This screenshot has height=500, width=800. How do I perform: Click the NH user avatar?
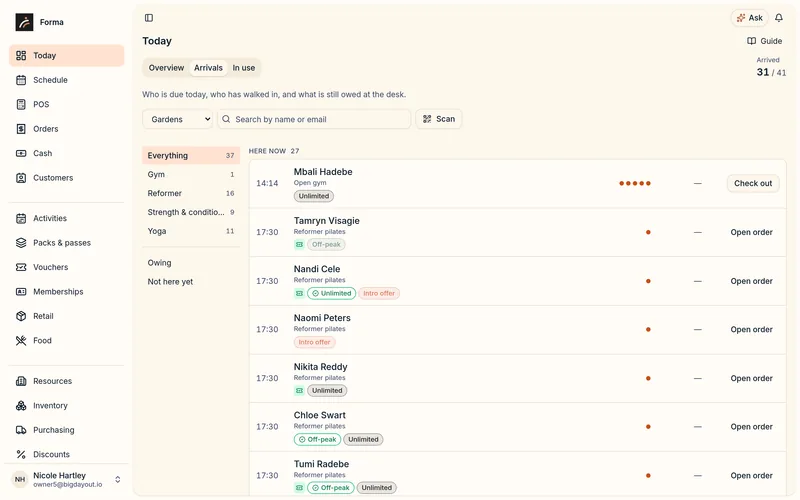tap(20, 480)
